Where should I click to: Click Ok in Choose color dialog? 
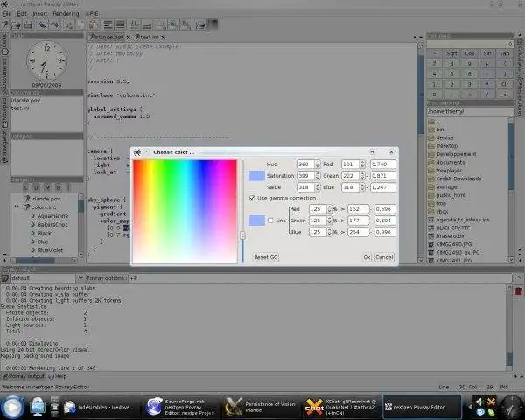coord(367,257)
